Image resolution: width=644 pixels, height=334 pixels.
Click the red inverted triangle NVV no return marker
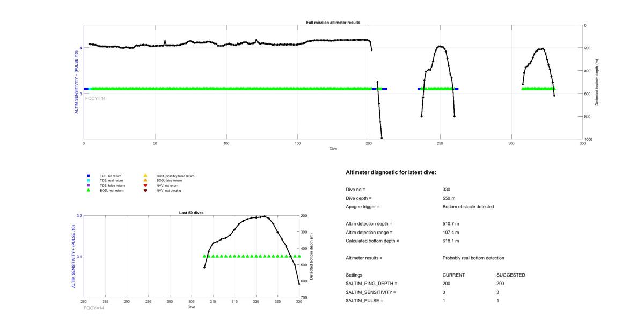145,185
